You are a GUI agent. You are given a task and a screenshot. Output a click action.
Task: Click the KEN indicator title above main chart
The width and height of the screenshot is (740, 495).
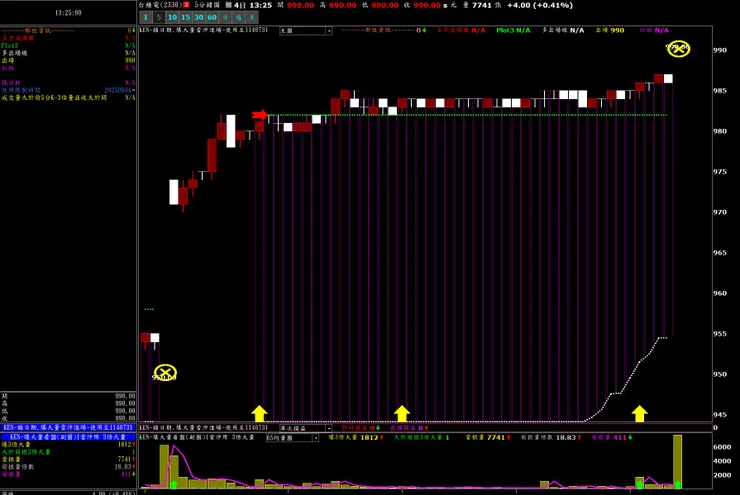coord(203,30)
